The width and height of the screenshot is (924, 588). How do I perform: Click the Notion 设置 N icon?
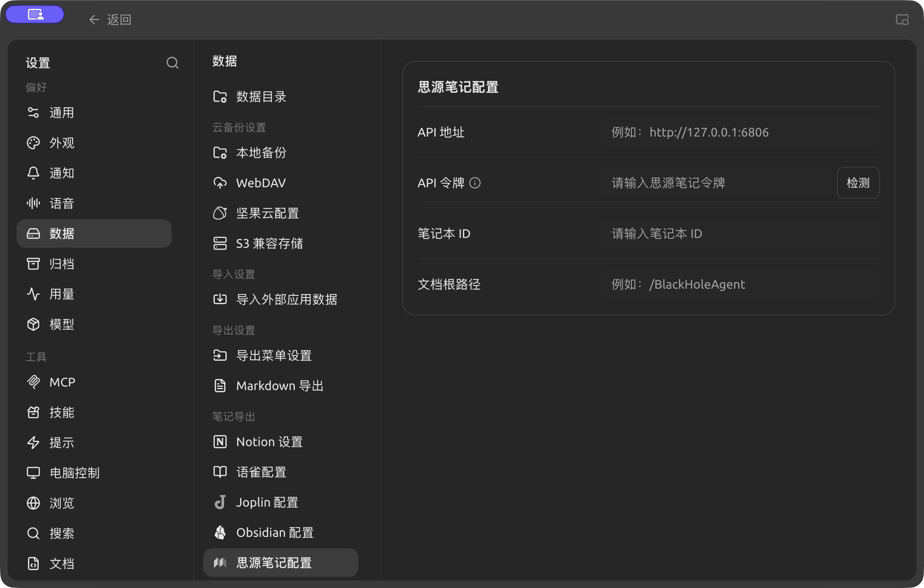[220, 442]
